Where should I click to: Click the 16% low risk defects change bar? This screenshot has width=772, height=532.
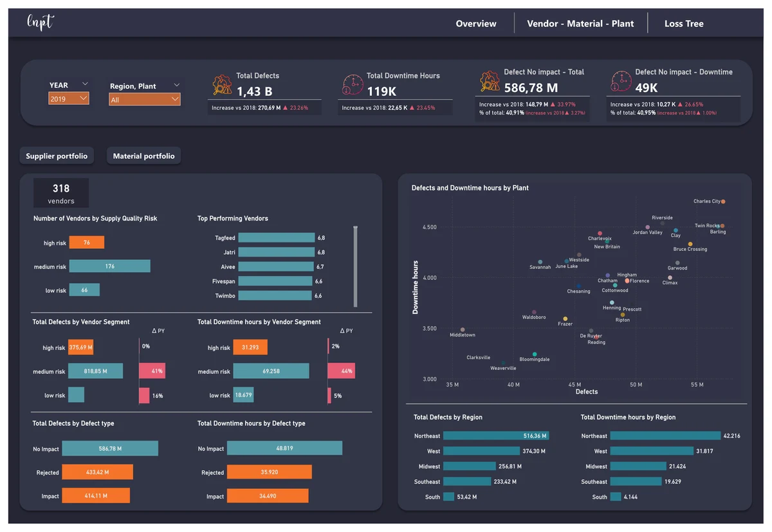pos(144,395)
